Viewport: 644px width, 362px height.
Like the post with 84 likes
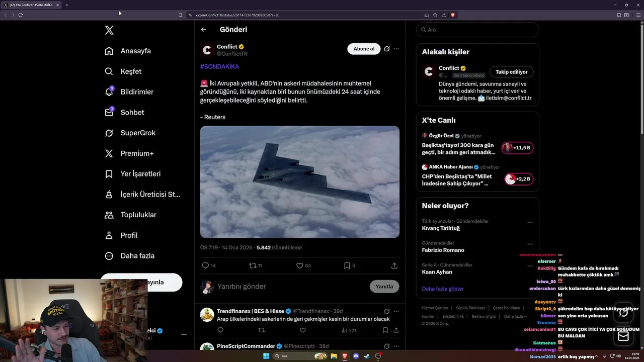300,265
